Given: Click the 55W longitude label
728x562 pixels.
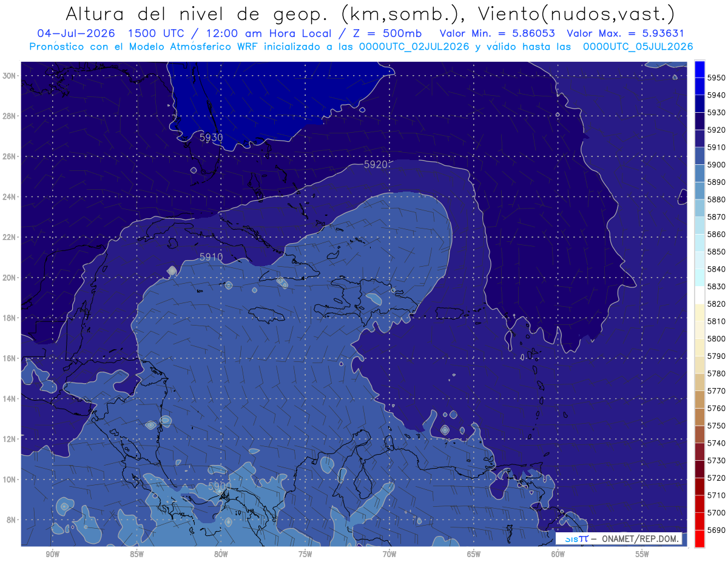Looking at the screenshot, I should 642,555.
